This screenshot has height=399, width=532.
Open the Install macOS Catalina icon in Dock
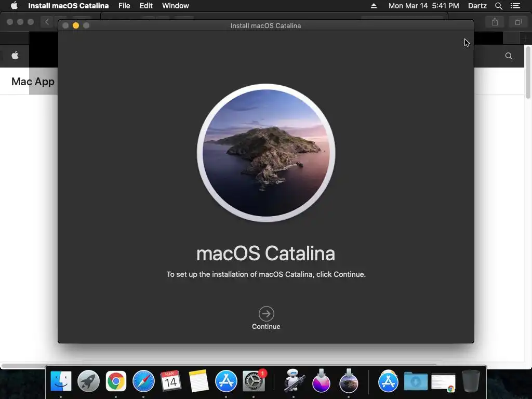[349, 381]
